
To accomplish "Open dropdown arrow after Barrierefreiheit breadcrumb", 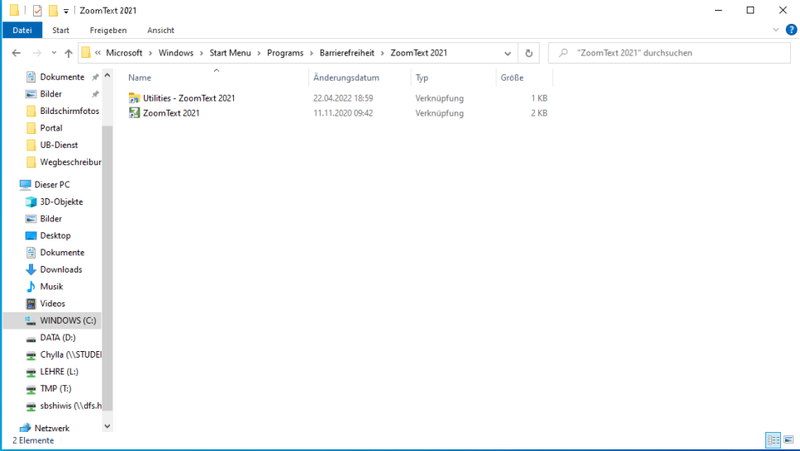I will pyautogui.click(x=382, y=53).
